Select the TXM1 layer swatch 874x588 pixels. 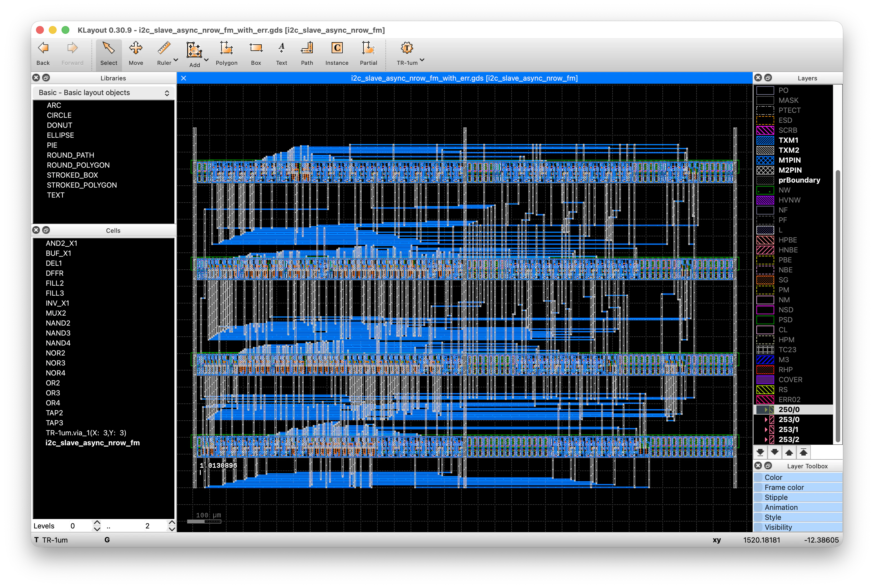[x=765, y=140]
